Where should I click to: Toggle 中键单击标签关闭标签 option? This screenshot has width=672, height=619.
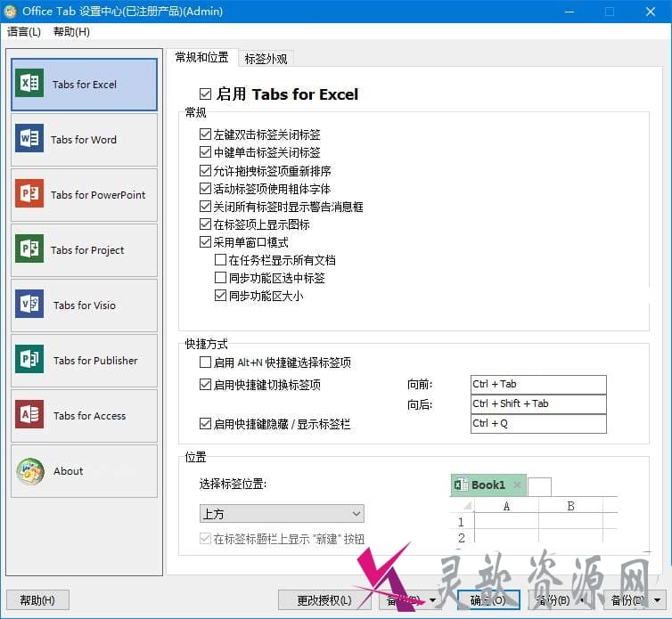click(205, 152)
